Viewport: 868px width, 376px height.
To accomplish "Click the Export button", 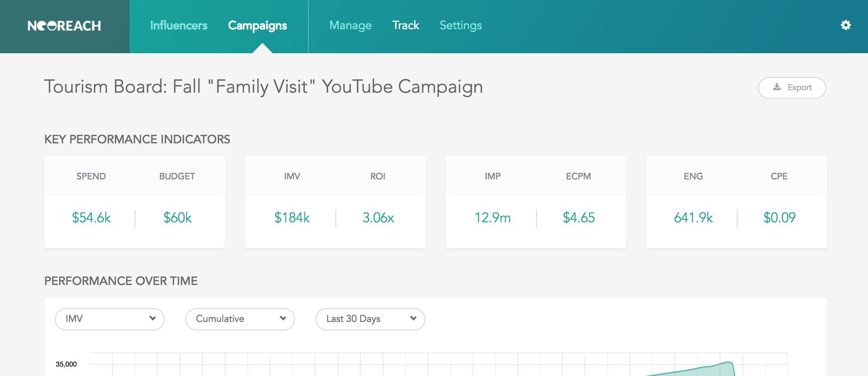I will tap(792, 88).
